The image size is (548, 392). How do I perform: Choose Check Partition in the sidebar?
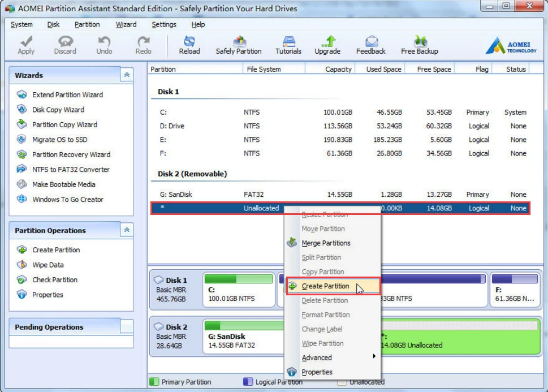tap(55, 280)
